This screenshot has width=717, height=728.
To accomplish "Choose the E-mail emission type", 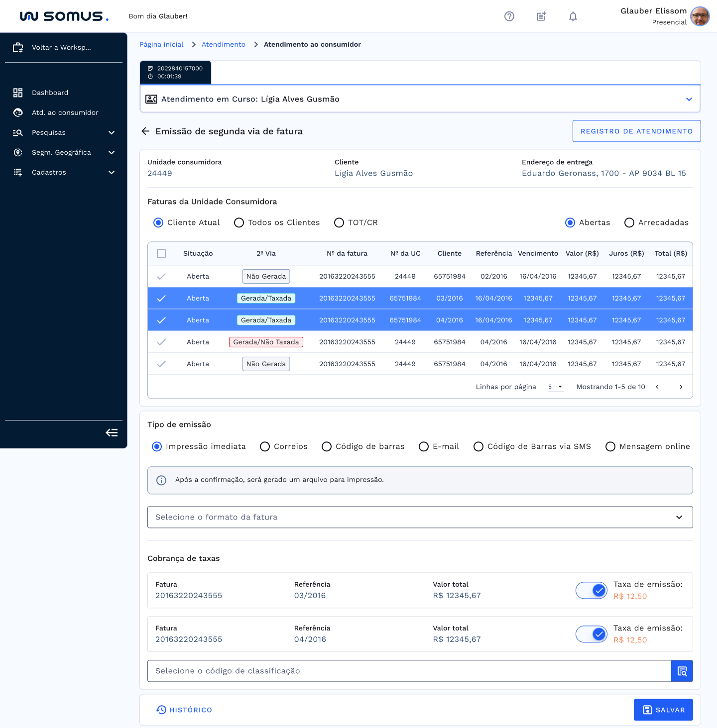I will pyautogui.click(x=424, y=447).
